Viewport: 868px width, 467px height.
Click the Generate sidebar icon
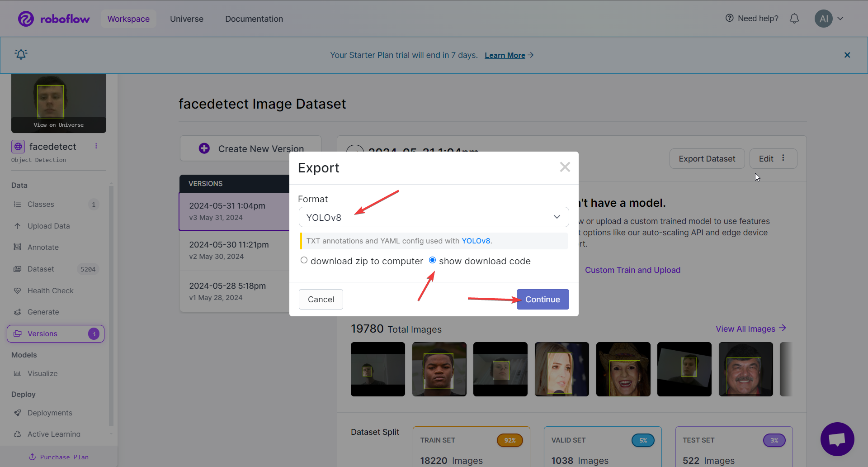18,312
